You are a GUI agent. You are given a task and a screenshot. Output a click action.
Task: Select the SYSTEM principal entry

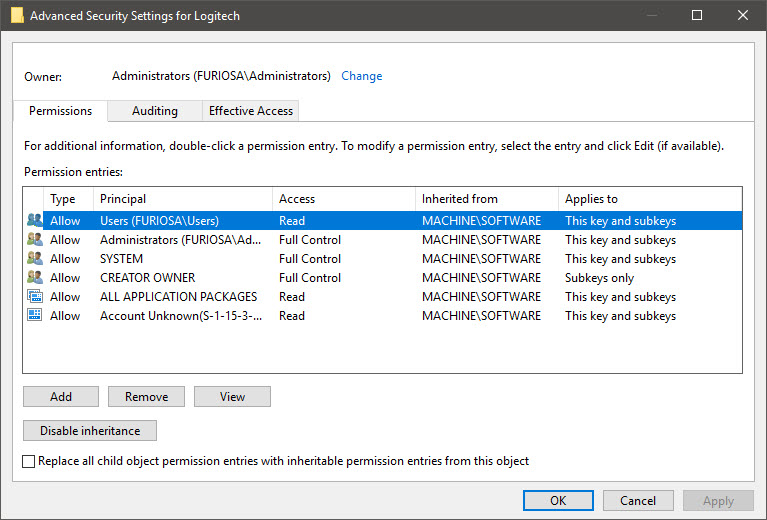(121, 259)
